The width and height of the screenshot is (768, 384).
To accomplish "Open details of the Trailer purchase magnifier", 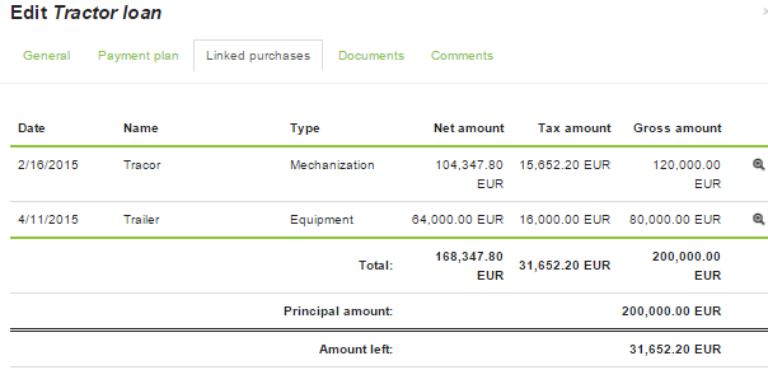I will point(758,219).
